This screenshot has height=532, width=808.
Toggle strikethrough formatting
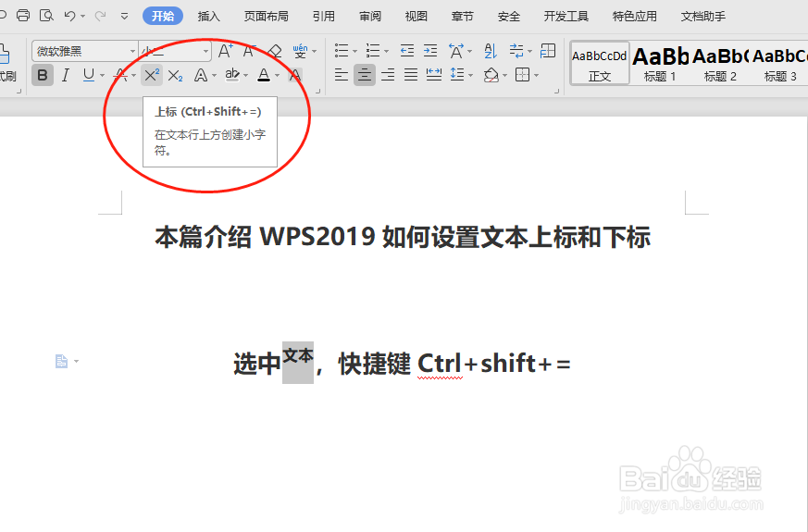pos(120,75)
